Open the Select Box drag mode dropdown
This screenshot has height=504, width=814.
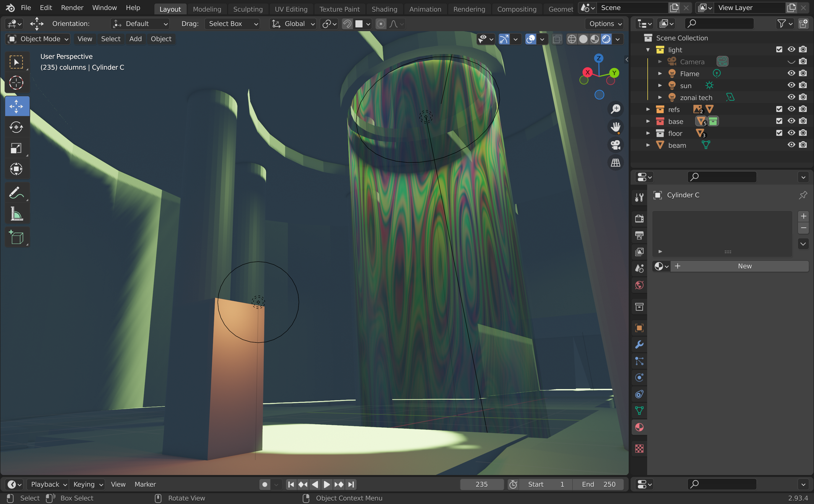click(x=232, y=24)
